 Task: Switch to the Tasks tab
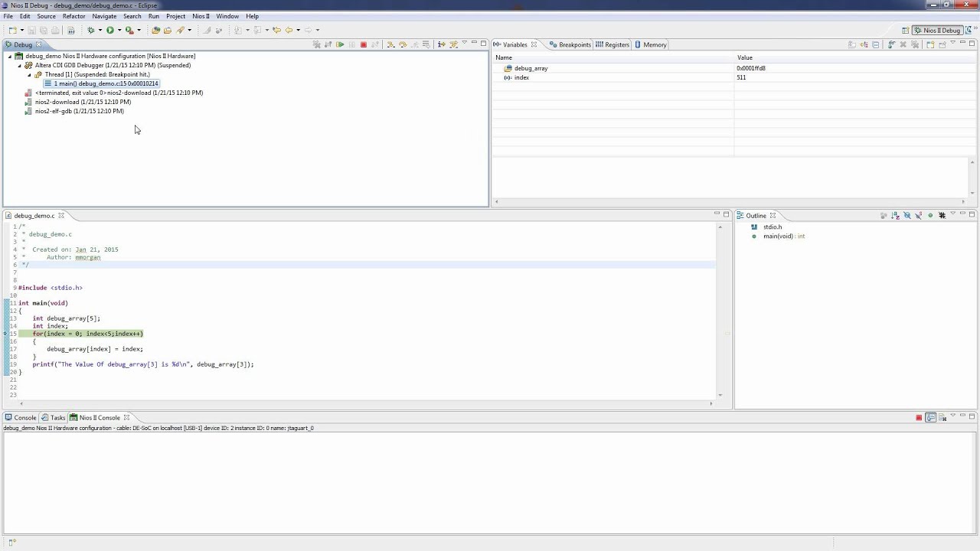[54, 417]
